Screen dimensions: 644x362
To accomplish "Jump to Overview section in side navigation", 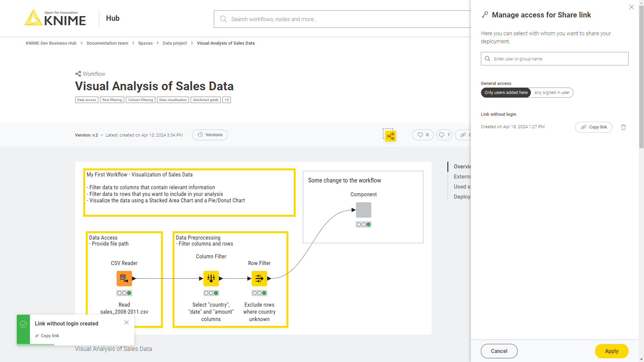I will 462,167.
